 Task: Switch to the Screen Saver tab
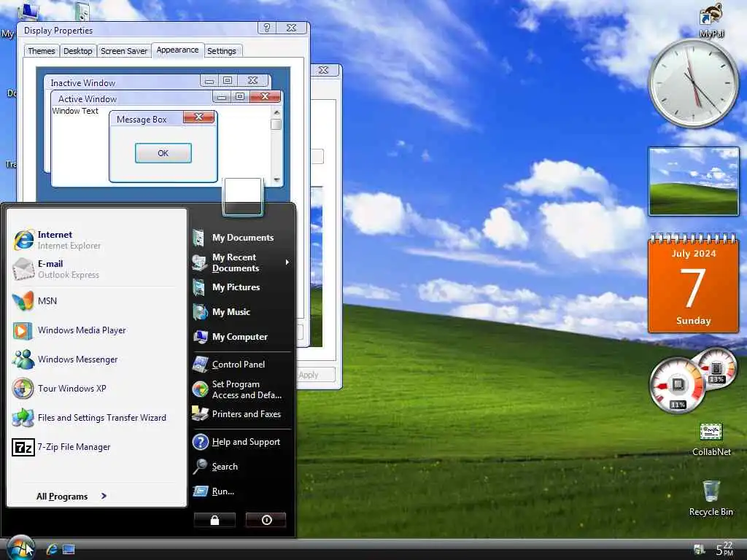[124, 51]
